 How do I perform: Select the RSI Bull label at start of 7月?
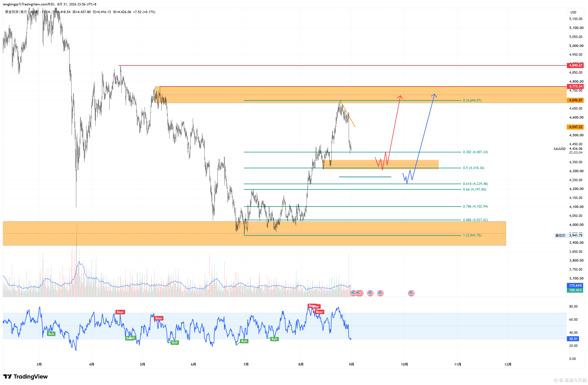pyautogui.click(x=244, y=341)
